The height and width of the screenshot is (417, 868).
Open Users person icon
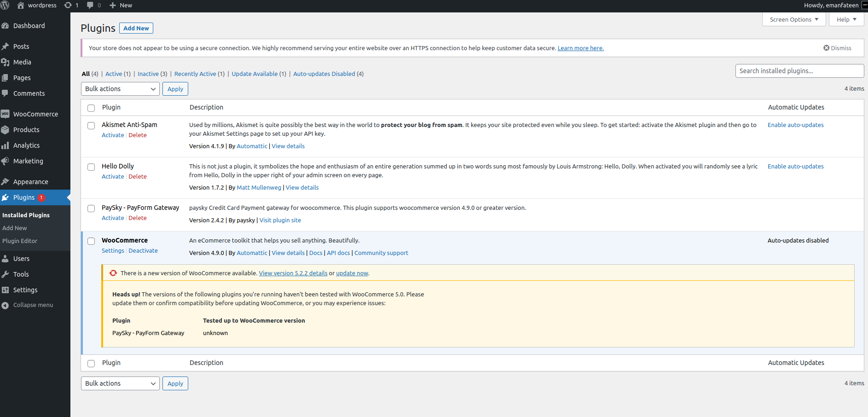tap(6, 259)
